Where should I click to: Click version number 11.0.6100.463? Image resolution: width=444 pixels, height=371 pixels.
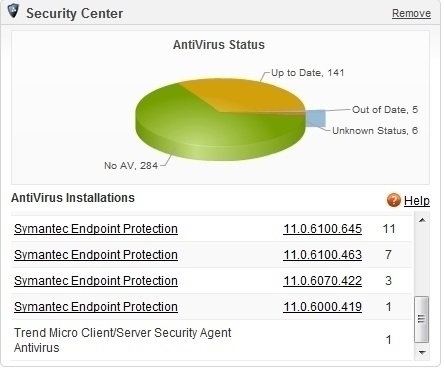[x=323, y=255]
